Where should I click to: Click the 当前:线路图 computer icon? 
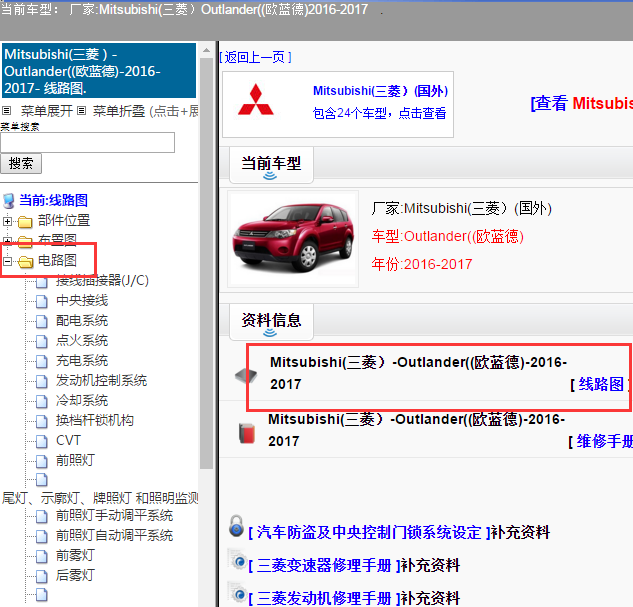pyautogui.click(x=8, y=201)
